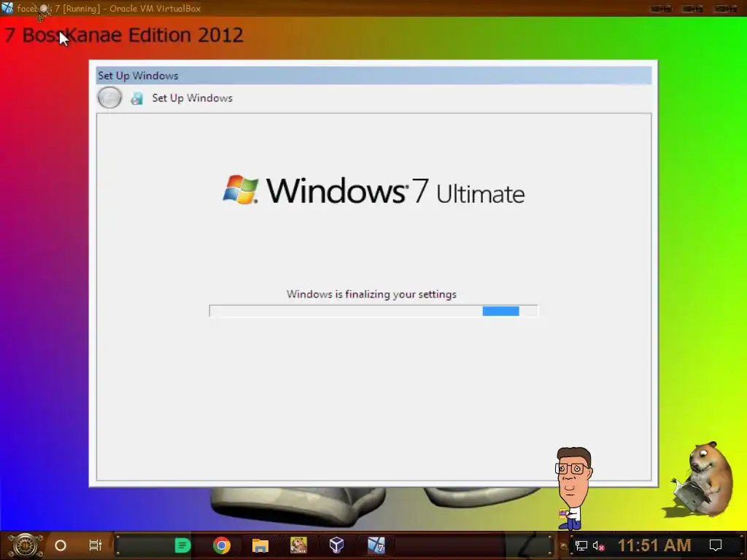The height and width of the screenshot is (560, 747).
Task: Open File Explorer from the taskbar
Action: 260,545
